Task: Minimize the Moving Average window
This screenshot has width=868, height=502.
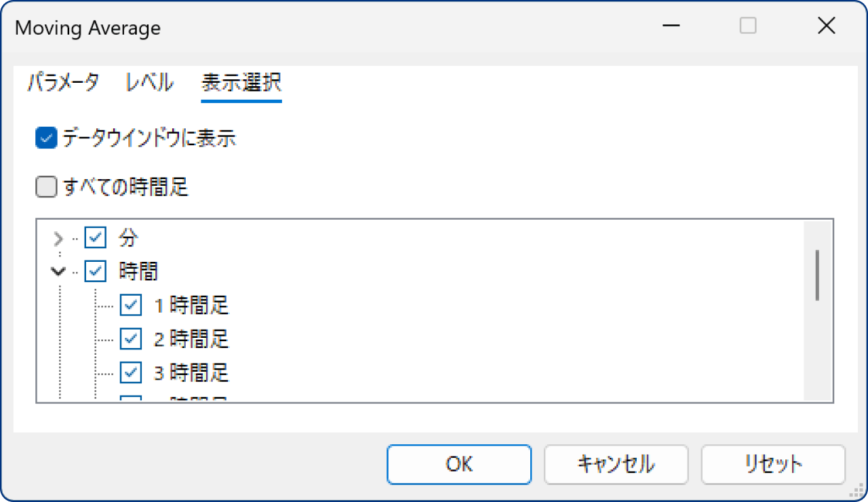Action: click(x=670, y=26)
